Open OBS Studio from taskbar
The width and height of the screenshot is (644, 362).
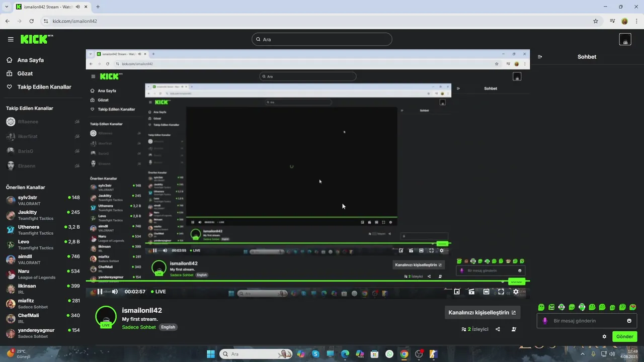pyautogui.click(x=419, y=354)
